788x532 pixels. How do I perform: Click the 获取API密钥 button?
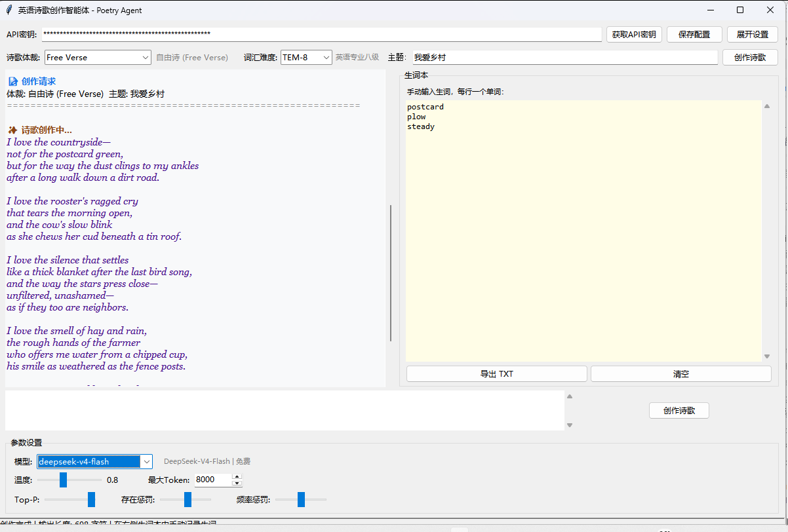click(x=634, y=35)
